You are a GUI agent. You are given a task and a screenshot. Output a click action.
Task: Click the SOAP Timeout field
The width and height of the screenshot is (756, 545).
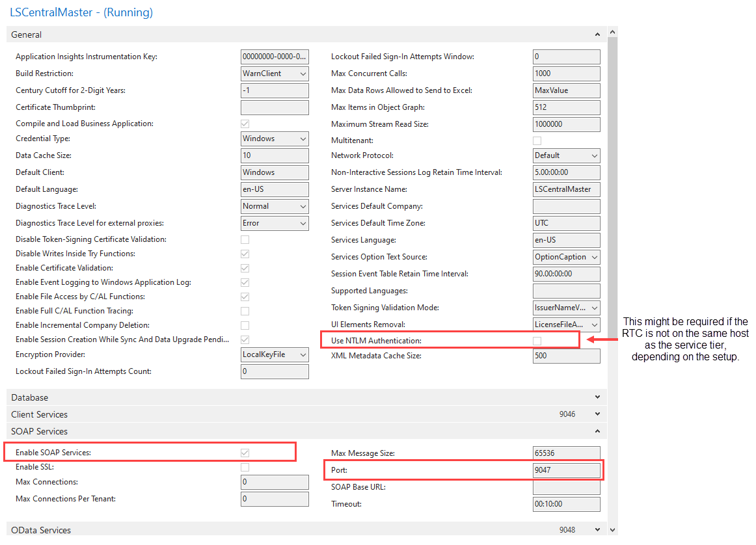[567, 504]
